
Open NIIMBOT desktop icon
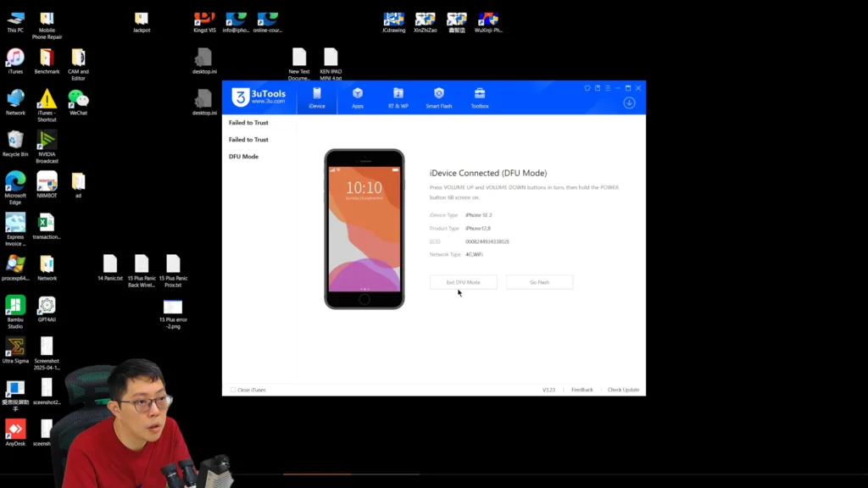[x=47, y=186]
